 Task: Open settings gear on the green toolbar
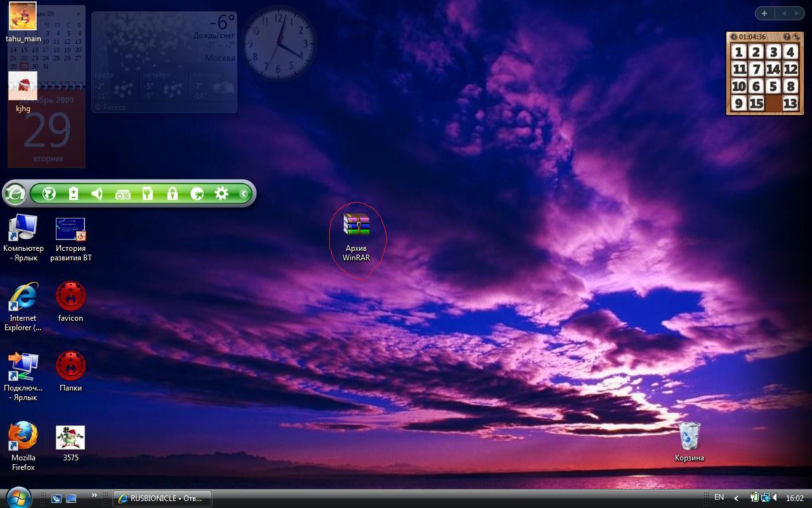pos(221,194)
